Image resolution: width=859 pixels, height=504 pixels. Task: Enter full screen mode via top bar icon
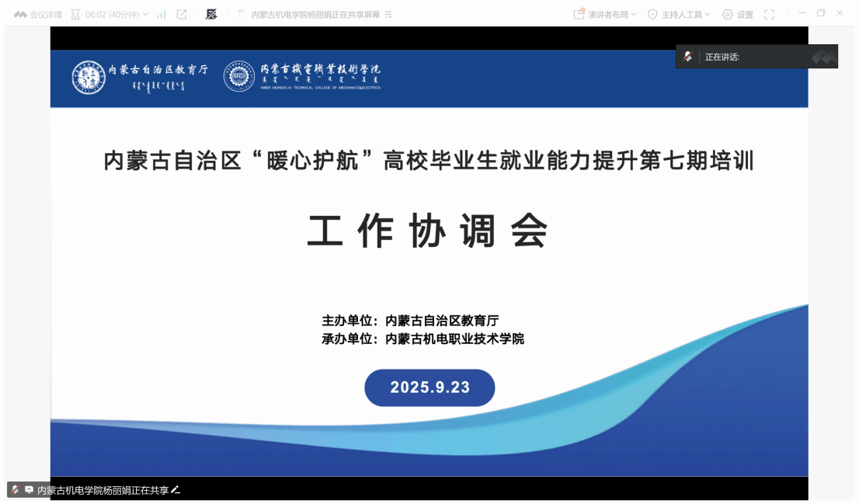click(x=770, y=14)
